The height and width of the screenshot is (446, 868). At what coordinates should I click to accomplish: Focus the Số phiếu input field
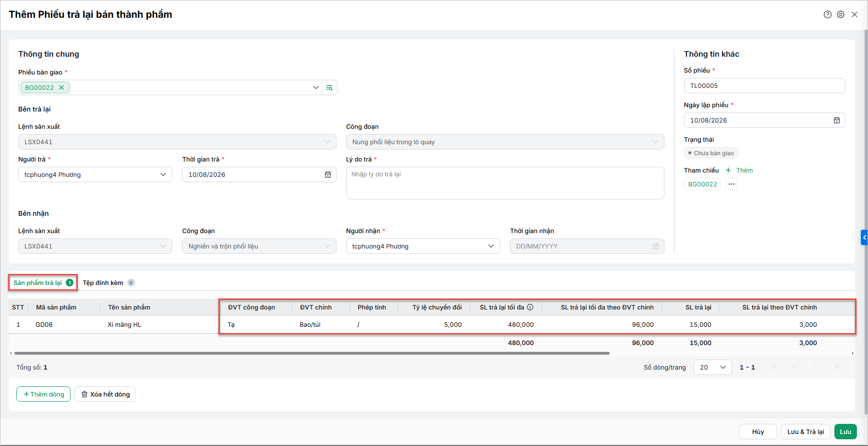point(764,86)
